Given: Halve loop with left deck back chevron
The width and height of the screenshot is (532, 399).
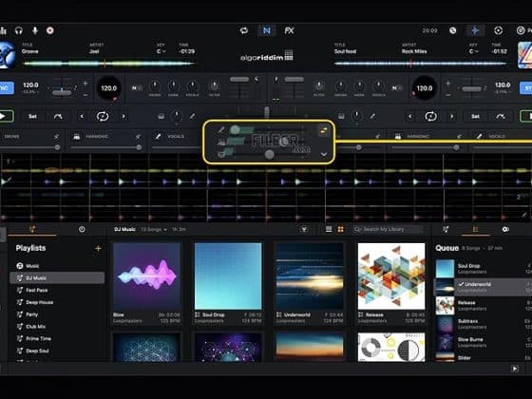Looking at the screenshot, I should [82, 116].
